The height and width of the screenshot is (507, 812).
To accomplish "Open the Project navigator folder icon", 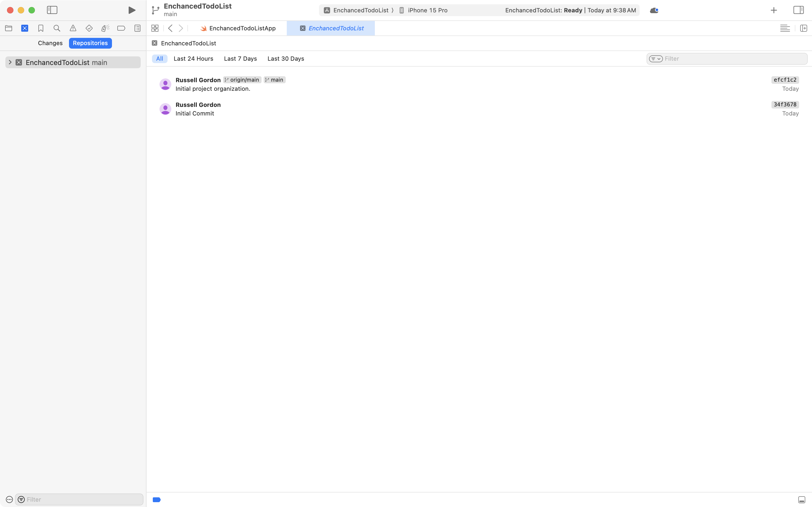I will [x=9, y=28].
